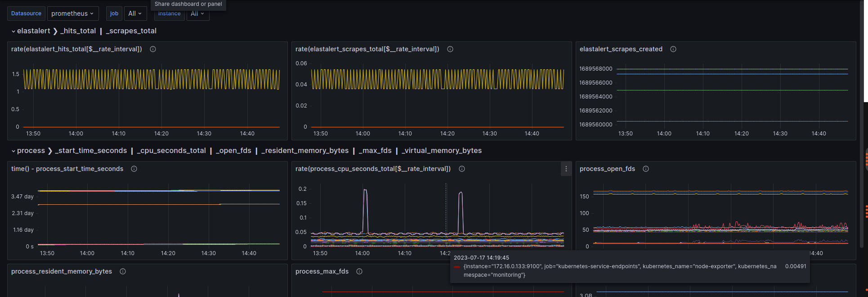Screen dimensions: 868x297
Task: Collapse the elastalert dashboard row
Action: click(13, 31)
